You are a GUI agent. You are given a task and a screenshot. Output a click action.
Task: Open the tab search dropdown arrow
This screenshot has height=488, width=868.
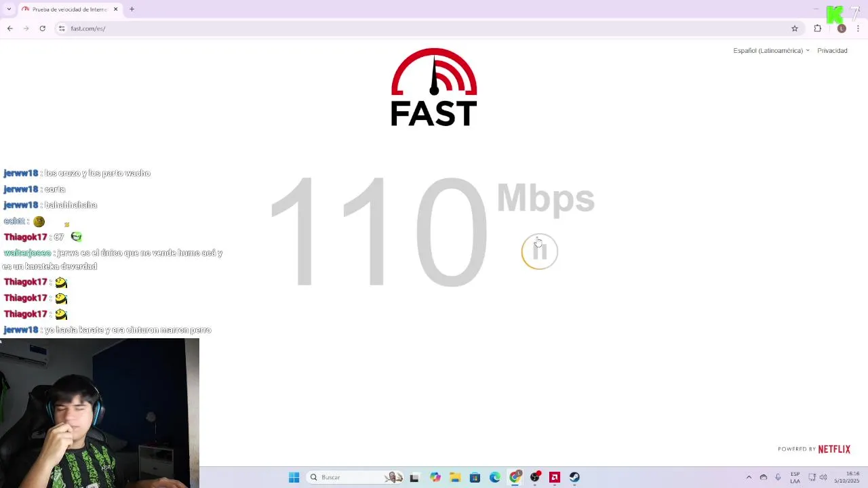9,9
